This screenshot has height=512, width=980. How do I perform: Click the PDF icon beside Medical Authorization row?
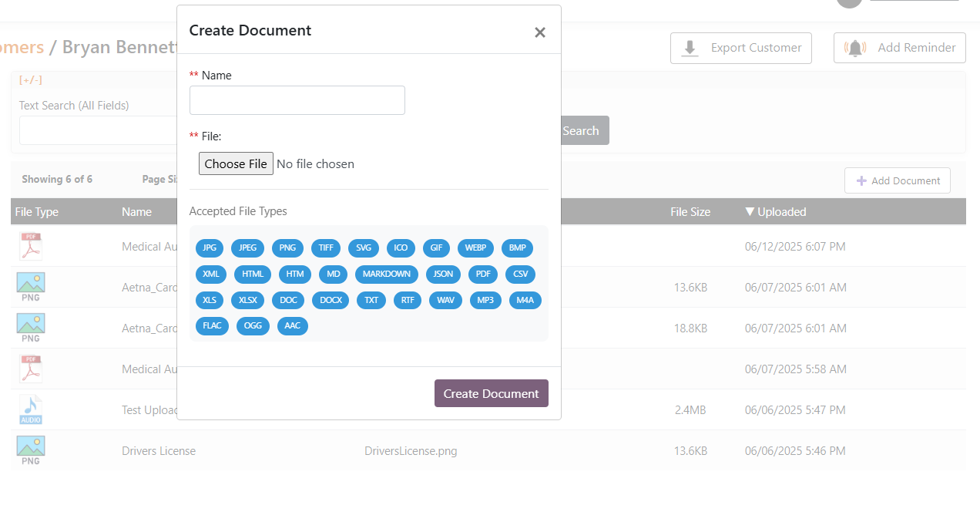[30, 245]
